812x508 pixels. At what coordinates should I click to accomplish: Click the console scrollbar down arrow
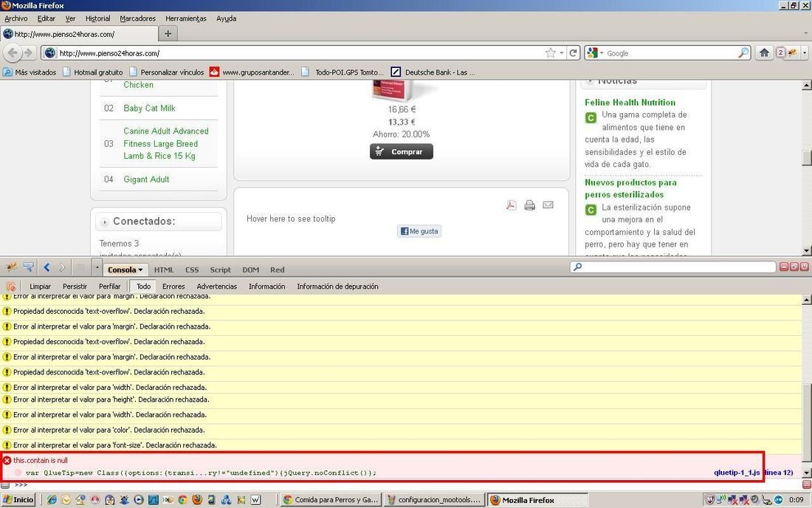[x=806, y=473]
